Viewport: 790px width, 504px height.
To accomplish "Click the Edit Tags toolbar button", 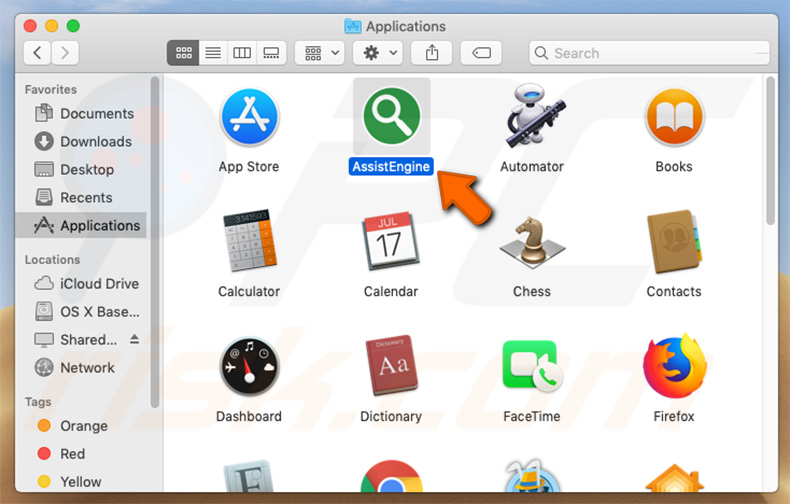I will coord(481,53).
